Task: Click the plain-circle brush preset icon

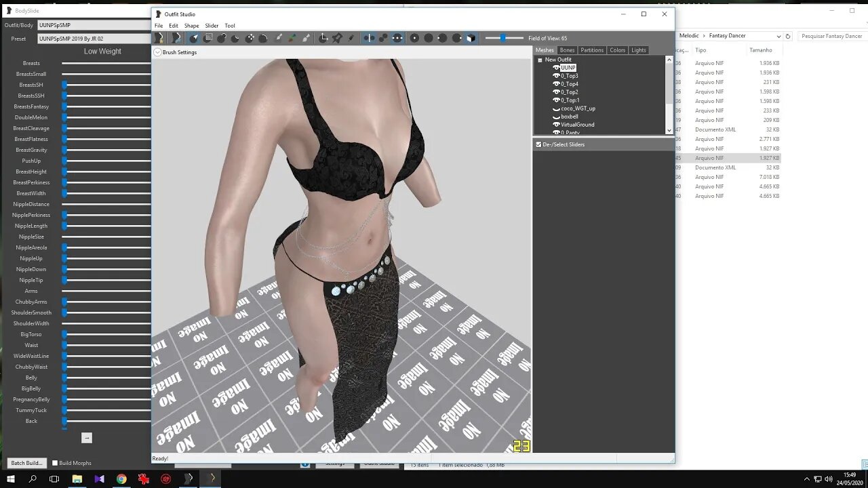Action: [429, 38]
